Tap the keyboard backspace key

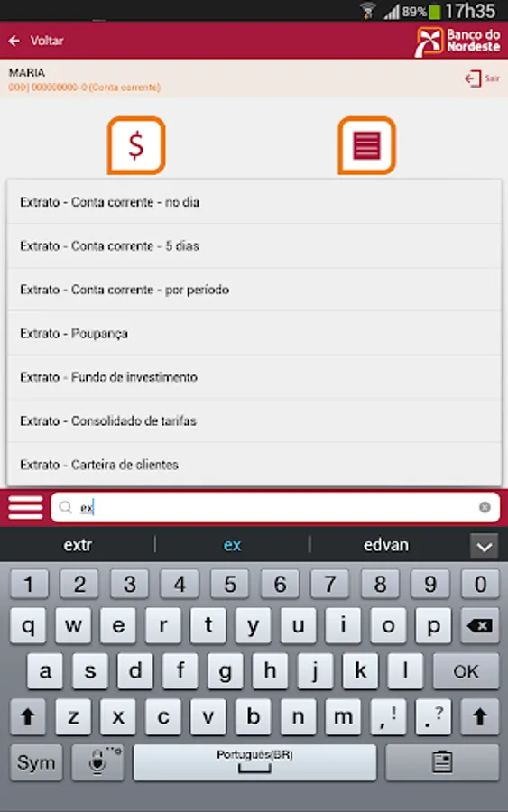pos(480,625)
